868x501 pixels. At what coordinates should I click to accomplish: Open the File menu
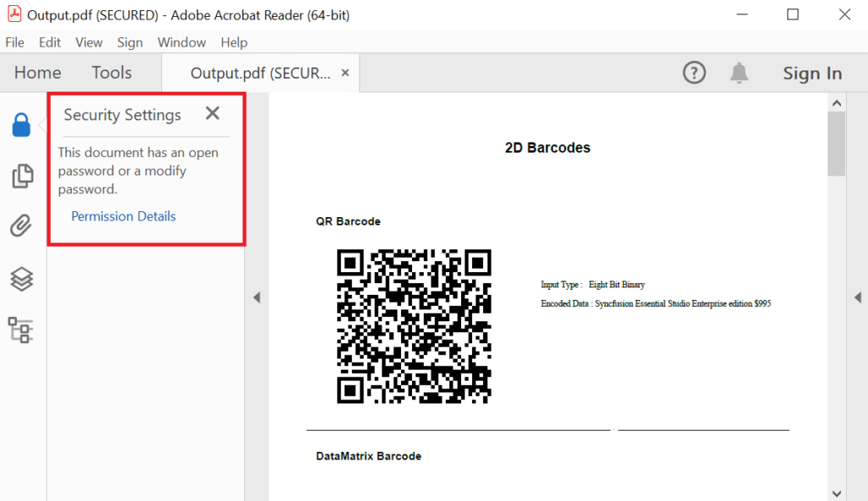tap(14, 42)
